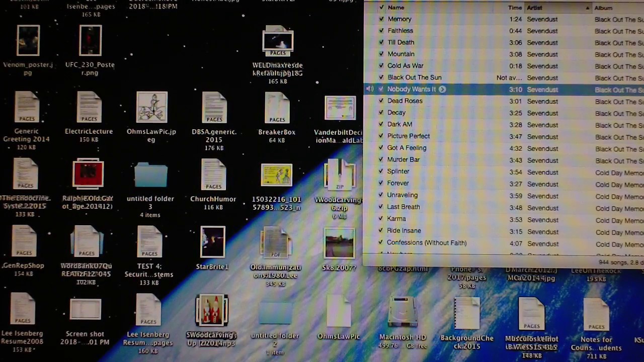Uncheck the Memory song checkbox
Image resolution: width=644 pixels, height=362 pixels.
[381, 19]
